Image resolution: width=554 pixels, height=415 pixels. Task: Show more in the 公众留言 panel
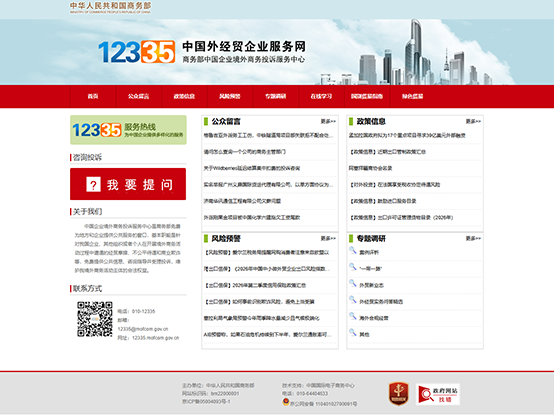click(x=328, y=121)
